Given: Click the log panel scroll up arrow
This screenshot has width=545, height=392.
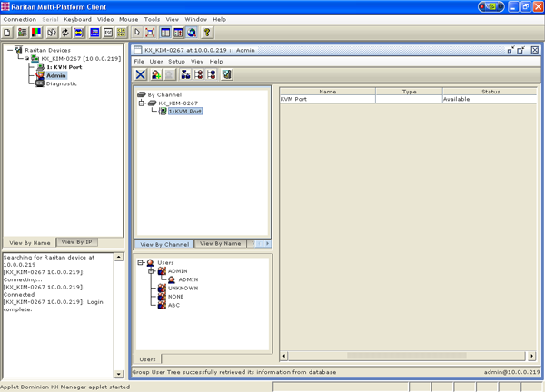Looking at the screenshot, I should coord(118,257).
